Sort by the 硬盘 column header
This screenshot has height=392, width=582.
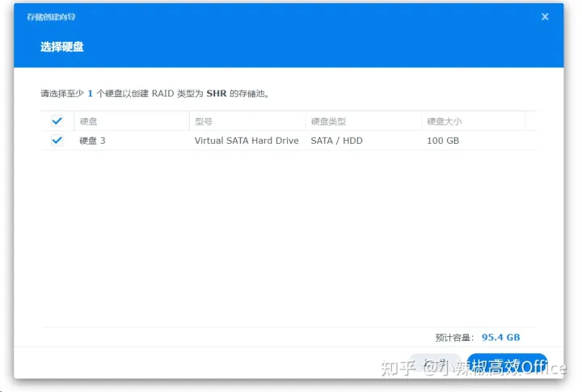click(132, 121)
